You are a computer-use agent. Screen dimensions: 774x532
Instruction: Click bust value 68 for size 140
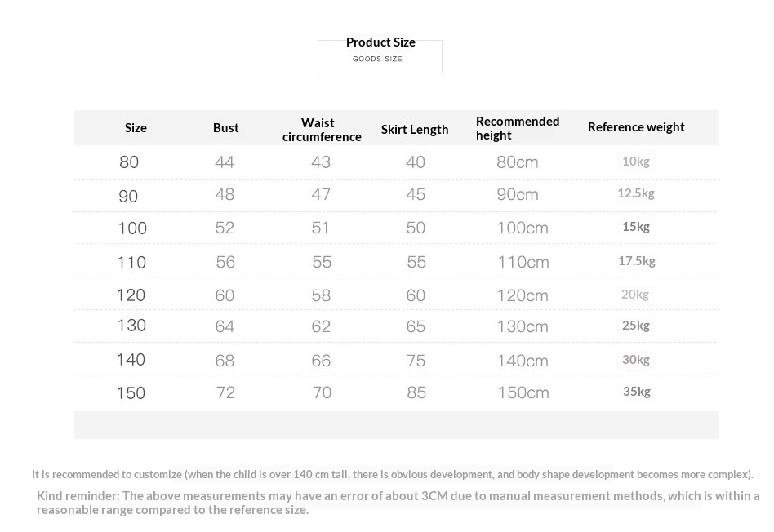[x=225, y=361]
